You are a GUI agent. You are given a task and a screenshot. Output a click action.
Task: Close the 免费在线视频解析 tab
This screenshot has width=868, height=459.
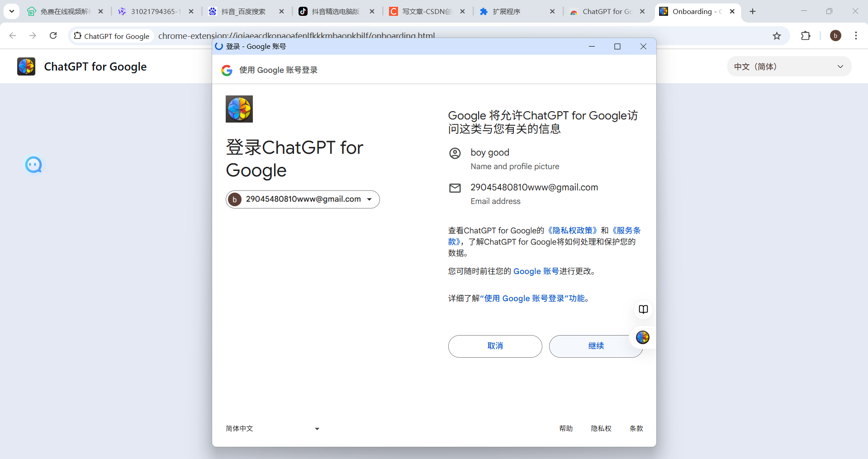coord(100,11)
